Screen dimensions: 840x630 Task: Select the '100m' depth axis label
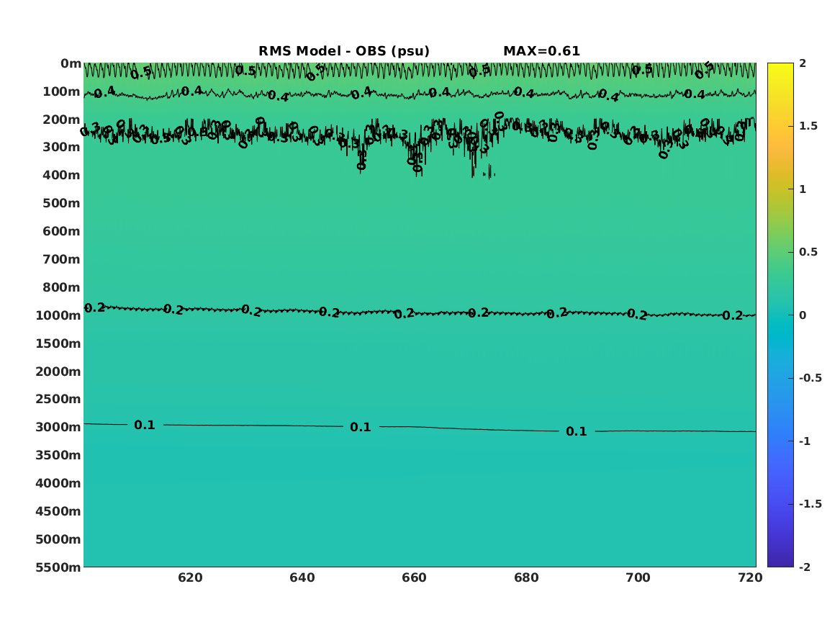click(x=62, y=91)
